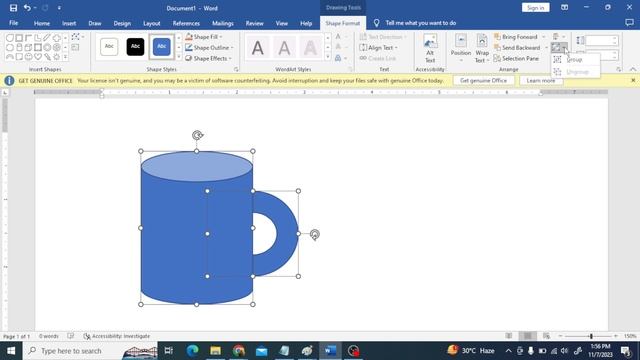Select the heart shape in Insert Shapes
Viewport: 640px width, 360px height.
38,57
